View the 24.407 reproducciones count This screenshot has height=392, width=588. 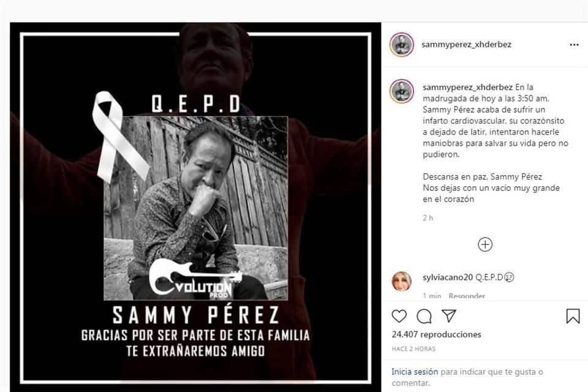click(437, 334)
